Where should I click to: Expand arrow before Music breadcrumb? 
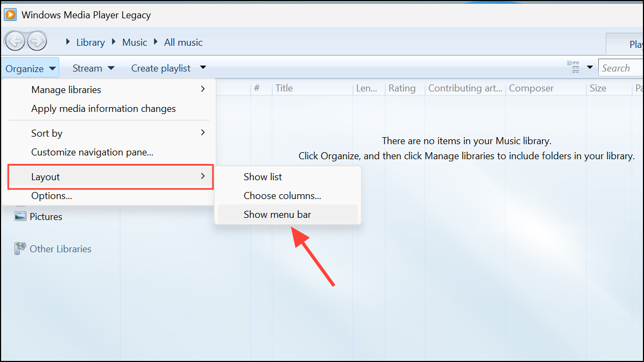[114, 42]
